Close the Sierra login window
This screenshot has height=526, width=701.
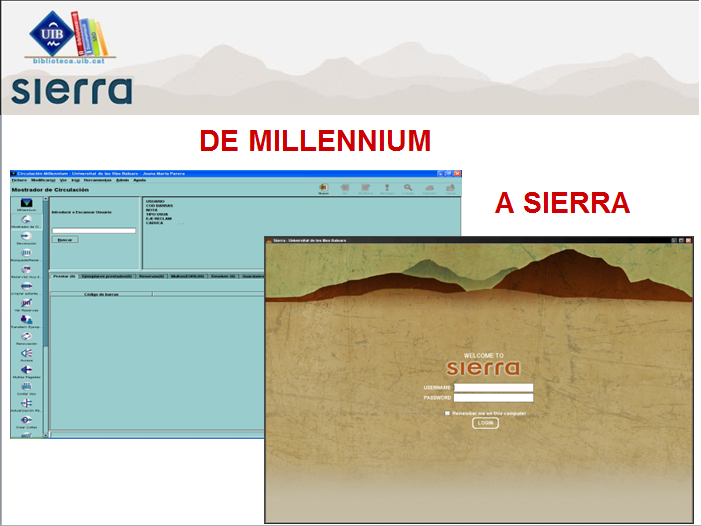pyautogui.click(x=688, y=240)
